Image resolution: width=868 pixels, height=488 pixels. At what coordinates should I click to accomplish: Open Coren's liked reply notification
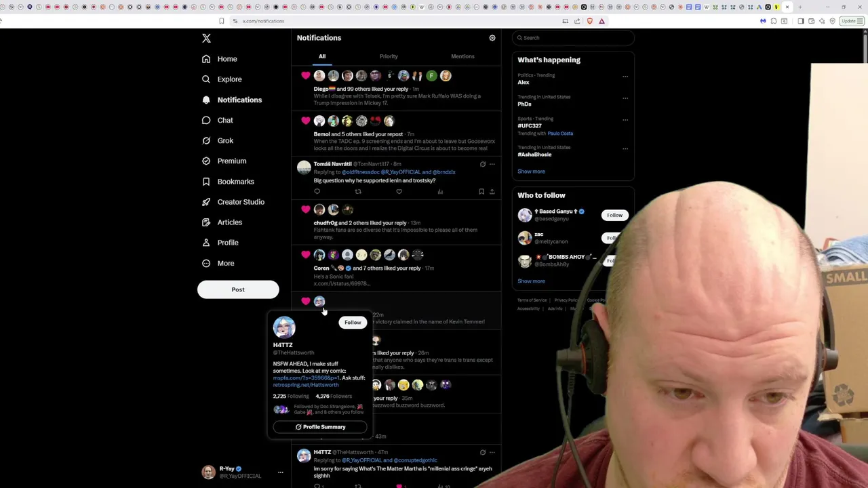[397, 269]
